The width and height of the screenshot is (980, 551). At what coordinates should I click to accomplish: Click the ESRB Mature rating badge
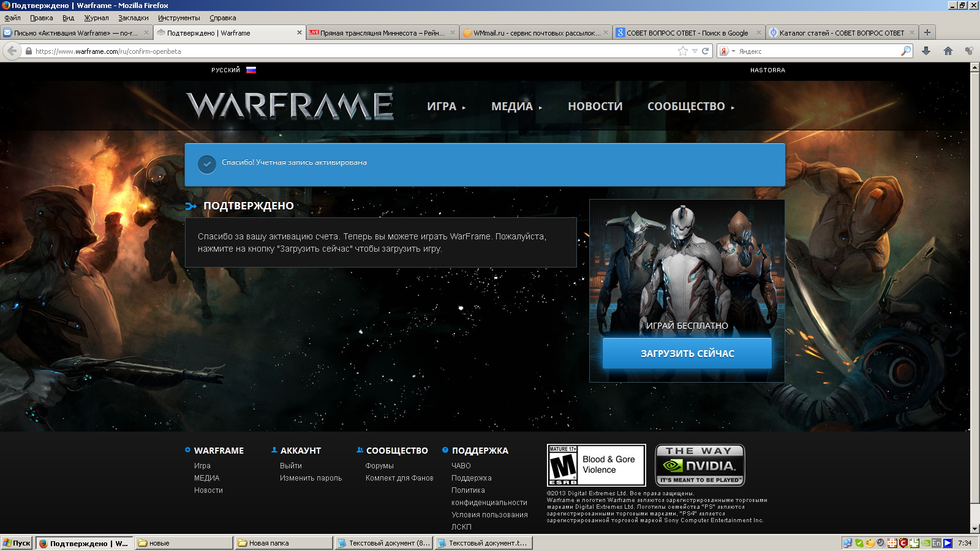click(x=596, y=465)
